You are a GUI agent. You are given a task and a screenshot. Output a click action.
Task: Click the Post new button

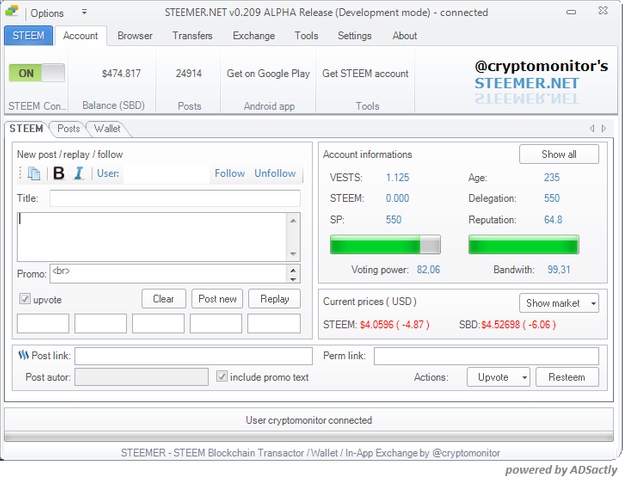217,299
